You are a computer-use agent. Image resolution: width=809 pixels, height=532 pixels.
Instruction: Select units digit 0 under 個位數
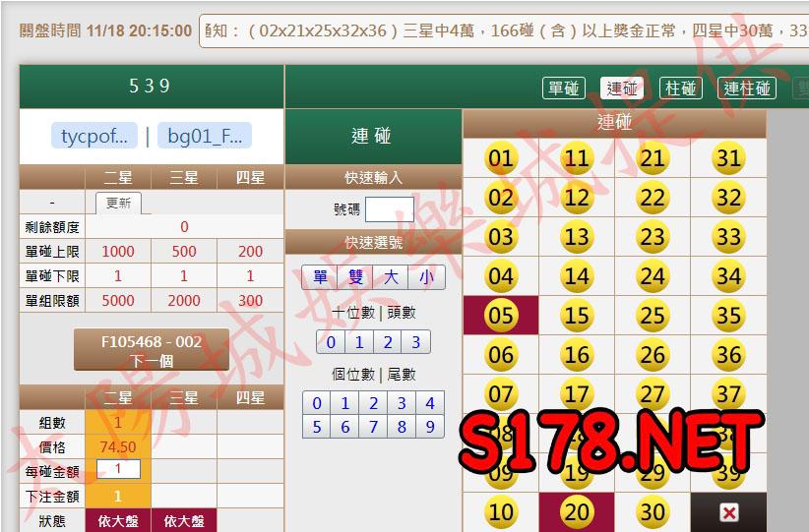(x=317, y=403)
